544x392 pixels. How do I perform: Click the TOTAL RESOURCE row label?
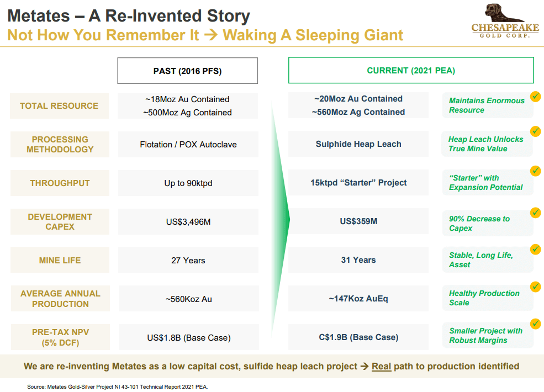pyautogui.click(x=59, y=106)
